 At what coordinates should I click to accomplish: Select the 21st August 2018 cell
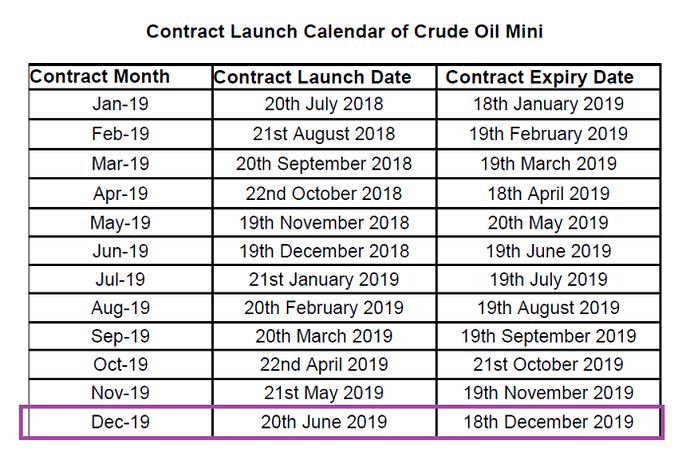pyautogui.click(x=324, y=134)
